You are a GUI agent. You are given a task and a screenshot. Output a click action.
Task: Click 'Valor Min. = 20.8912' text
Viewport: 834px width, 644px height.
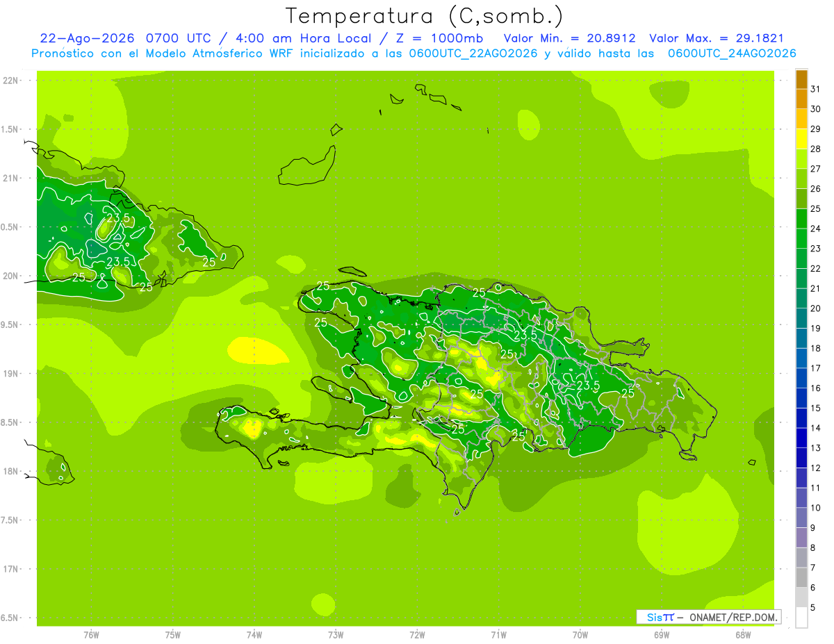click(x=569, y=38)
